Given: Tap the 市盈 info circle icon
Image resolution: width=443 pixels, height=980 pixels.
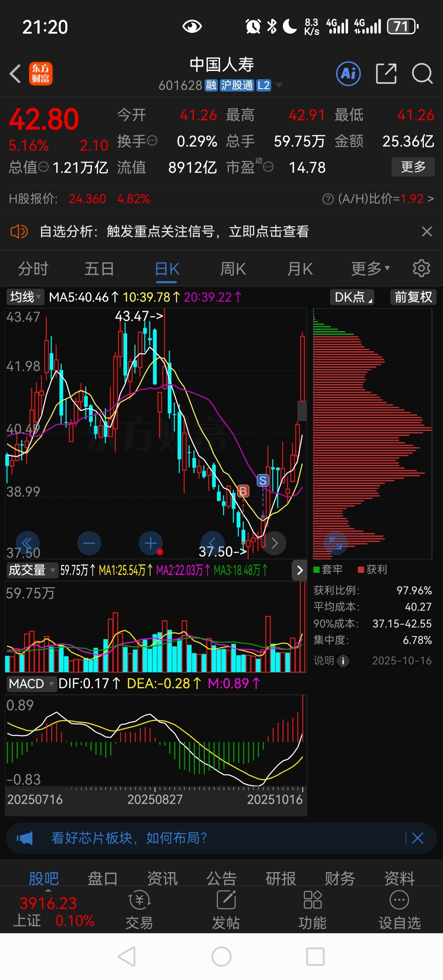Looking at the screenshot, I should [268, 167].
